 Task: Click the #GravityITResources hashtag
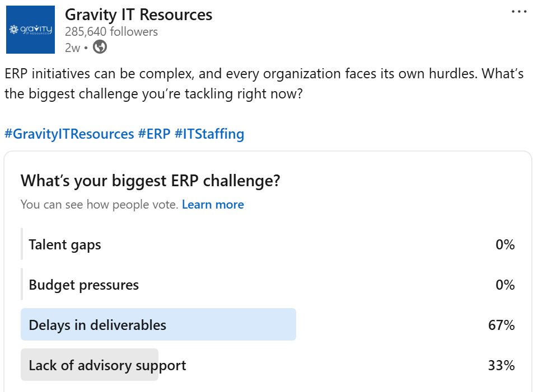click(x=69, y=134)
